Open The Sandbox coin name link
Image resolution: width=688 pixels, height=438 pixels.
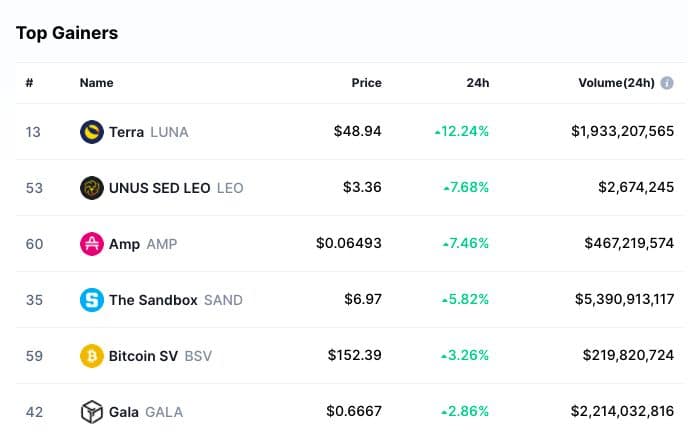[153, 300]
